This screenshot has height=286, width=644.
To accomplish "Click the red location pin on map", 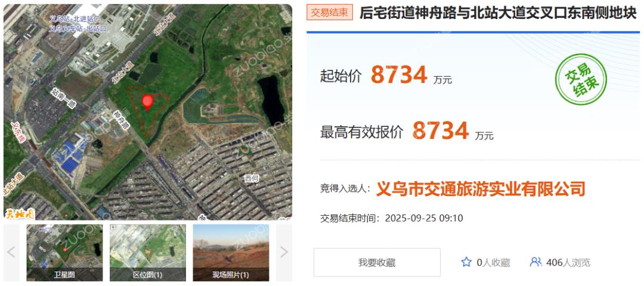I will tap(147, 102).
